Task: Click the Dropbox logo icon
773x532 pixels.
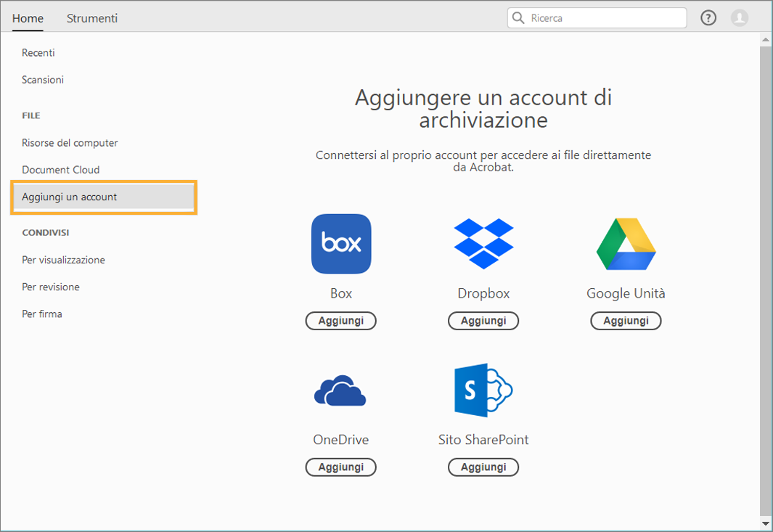Action: click(483, 244)
